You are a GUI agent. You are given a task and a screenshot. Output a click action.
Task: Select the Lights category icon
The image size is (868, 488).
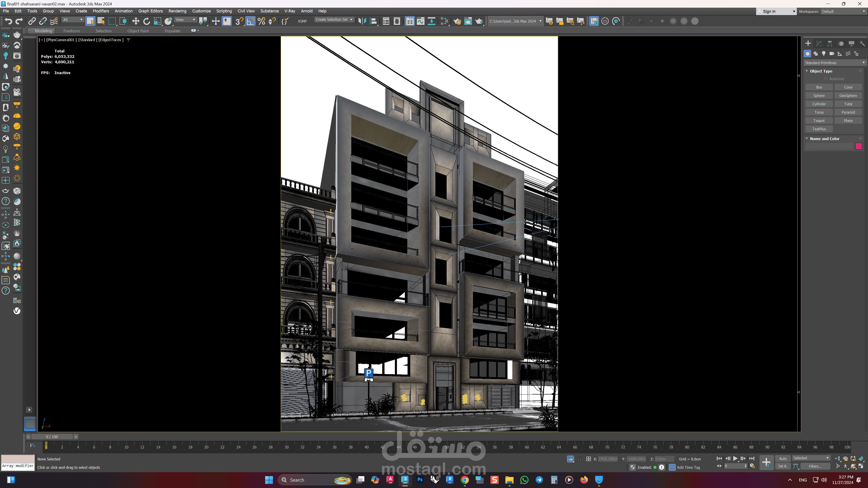point(823,54)
